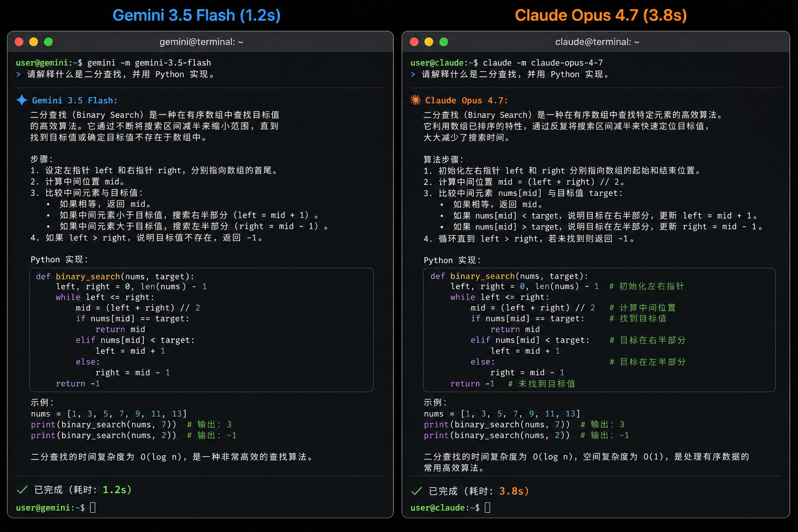Click the comment "# 目标在左半部分" in claude code
The image size is (798, 532).
click(x=647, y=362)
